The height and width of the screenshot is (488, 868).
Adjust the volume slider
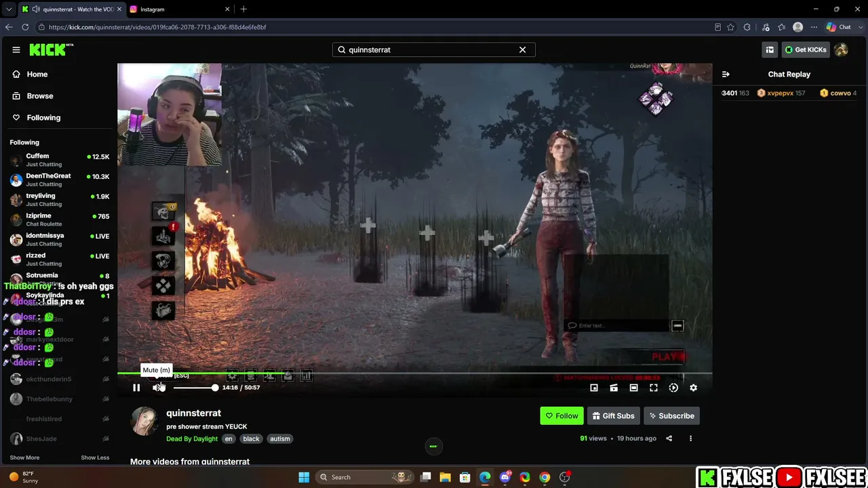point(195,388)
